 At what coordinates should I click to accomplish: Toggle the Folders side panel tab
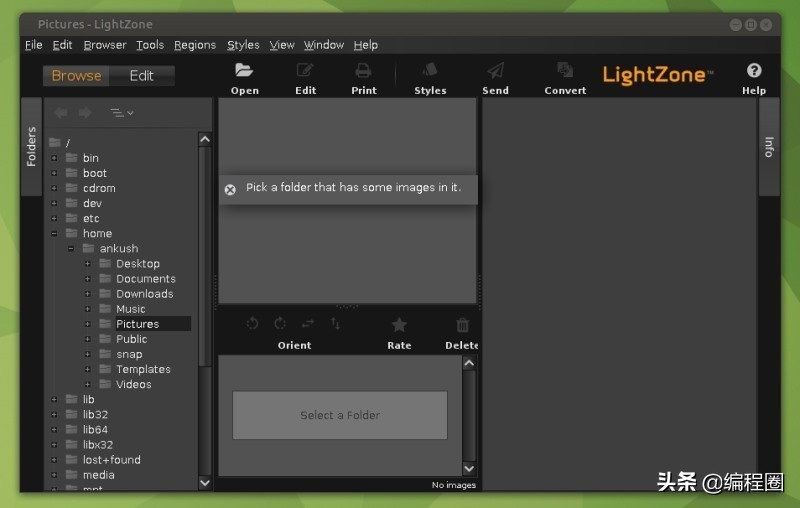tap(31, 147)
